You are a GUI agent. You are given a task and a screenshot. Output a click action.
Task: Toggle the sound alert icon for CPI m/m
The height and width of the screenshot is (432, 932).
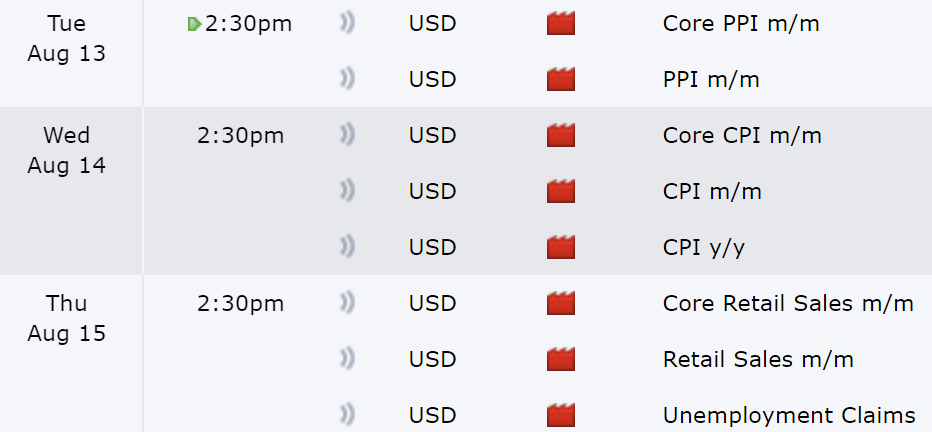click(x=348, y=191)
